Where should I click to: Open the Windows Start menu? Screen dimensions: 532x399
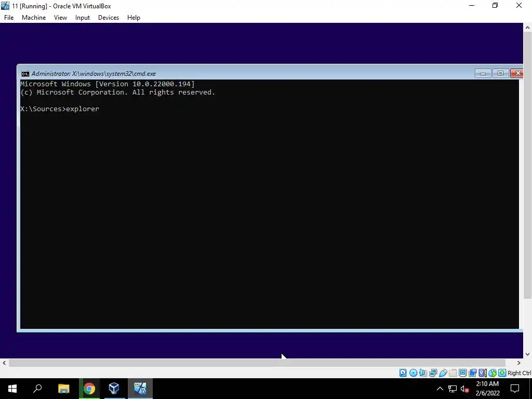12,389
